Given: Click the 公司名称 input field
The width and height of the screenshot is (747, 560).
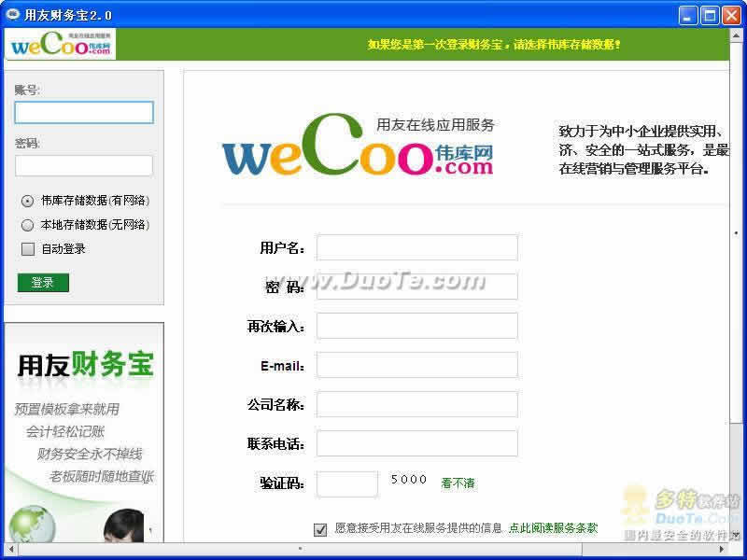Looking at the screenshot, I should (416, 404).
